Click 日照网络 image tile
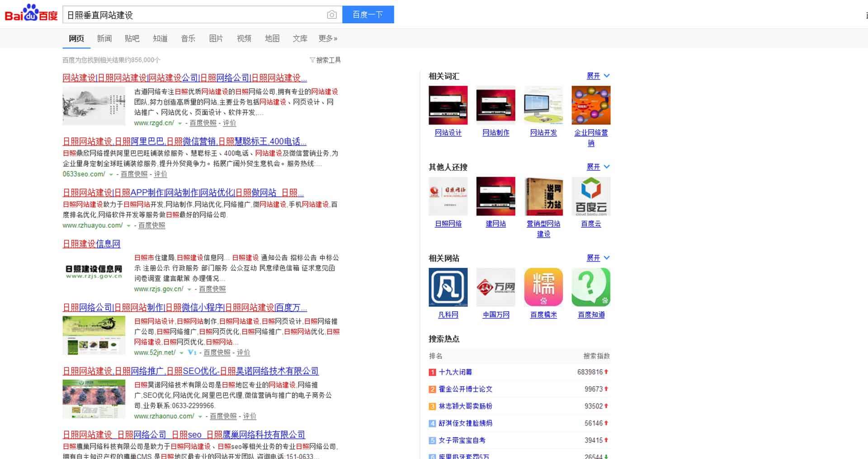Viewport: 868px width, 459px height. pyautogui.click(x=448, y=196)
